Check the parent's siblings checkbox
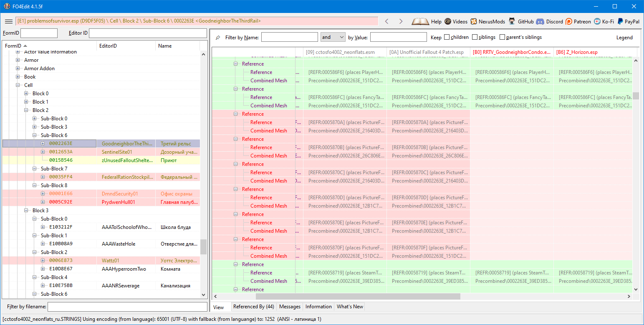Image resolution: width=644 pixels, height=325 pixels. 502,37
